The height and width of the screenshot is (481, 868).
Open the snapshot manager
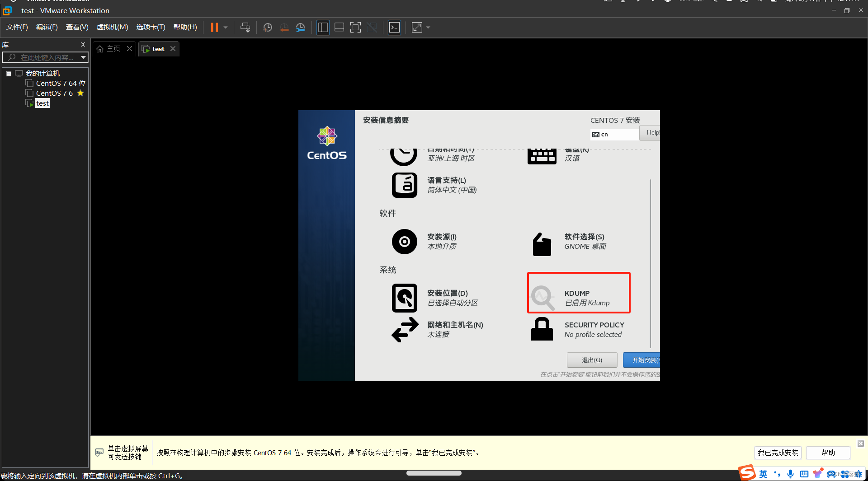(301, 28)
